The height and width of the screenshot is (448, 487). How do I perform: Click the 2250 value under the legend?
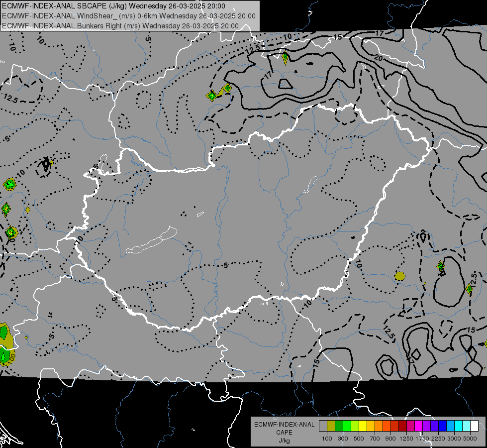tap(439, 439)
